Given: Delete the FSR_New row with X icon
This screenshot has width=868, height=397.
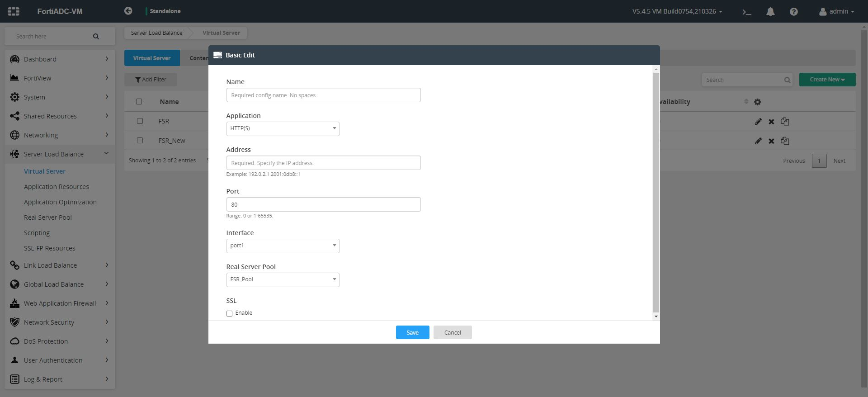Looking at the screenshot, I should click(771, 141).
